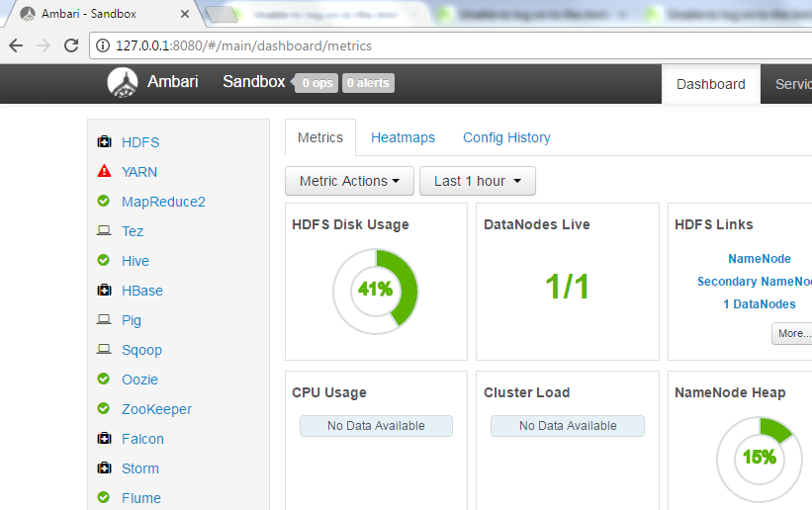Reload the page with the refresh icon

click(71, 45)
